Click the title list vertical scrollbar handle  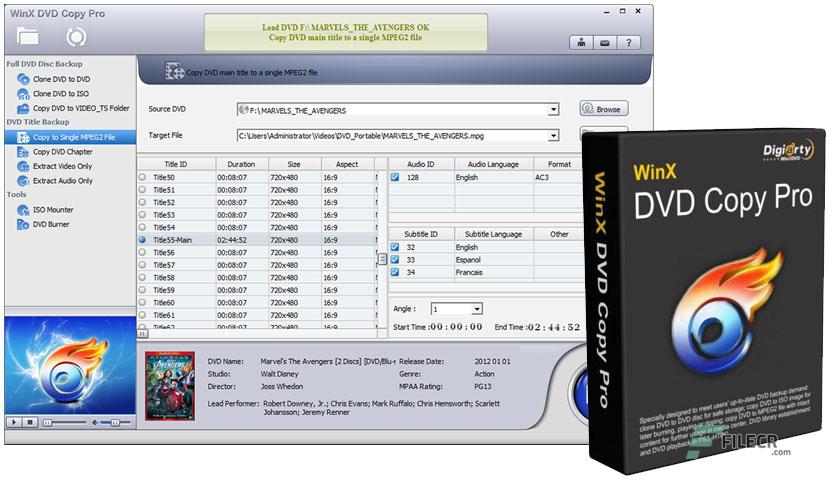(382, 259)
